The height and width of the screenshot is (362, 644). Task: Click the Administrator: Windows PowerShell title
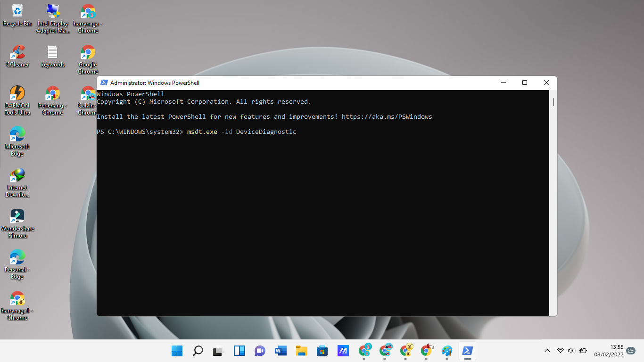(x=155, y=82)
